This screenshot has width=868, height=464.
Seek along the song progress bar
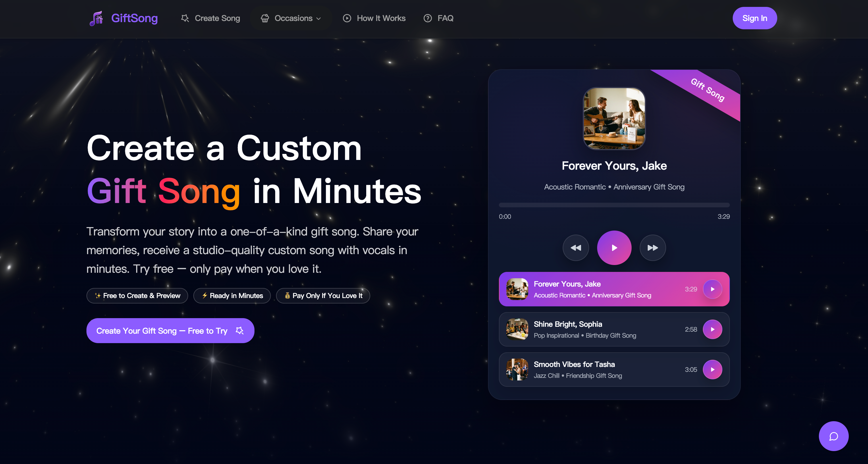coord(614,205)
